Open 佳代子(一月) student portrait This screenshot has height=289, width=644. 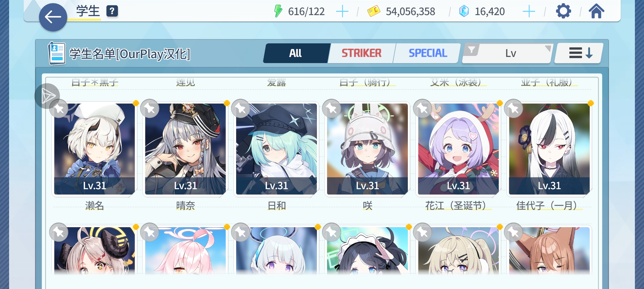(x=549, y=149)
